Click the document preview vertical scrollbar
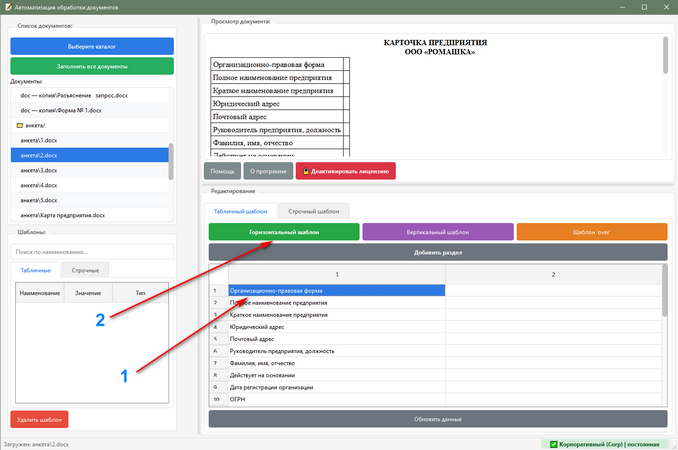This screenshot has width=678, height=450. (x=665, y=55)
